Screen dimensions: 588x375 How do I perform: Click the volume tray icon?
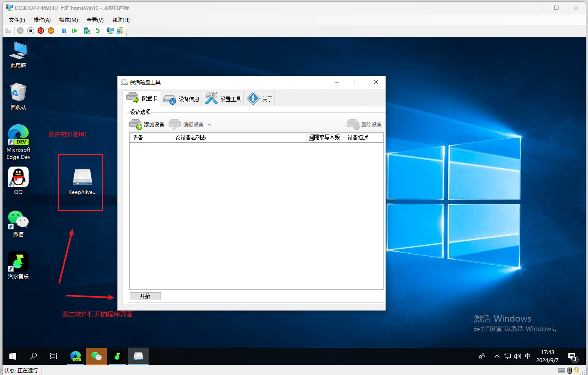518,356
